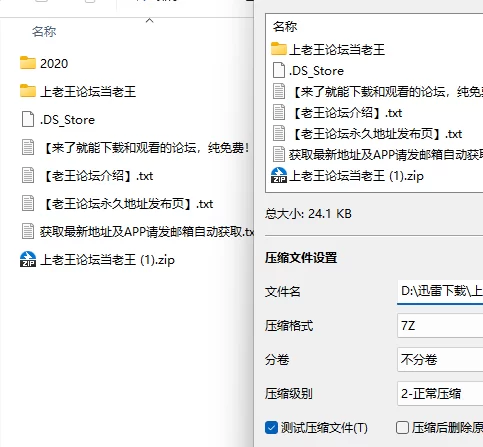Open the 压缩格式 7Z dropdown
Image resolution: width=483 pixels, height=447 pixels.
[440, 325]
